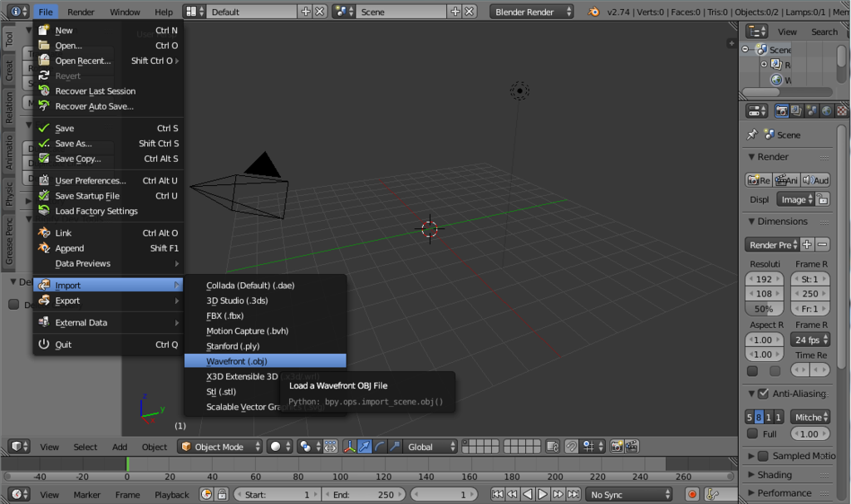Open Render Presets dropdown
The width and height of the screenshot is (851, 504).
(x=772, y=245)
